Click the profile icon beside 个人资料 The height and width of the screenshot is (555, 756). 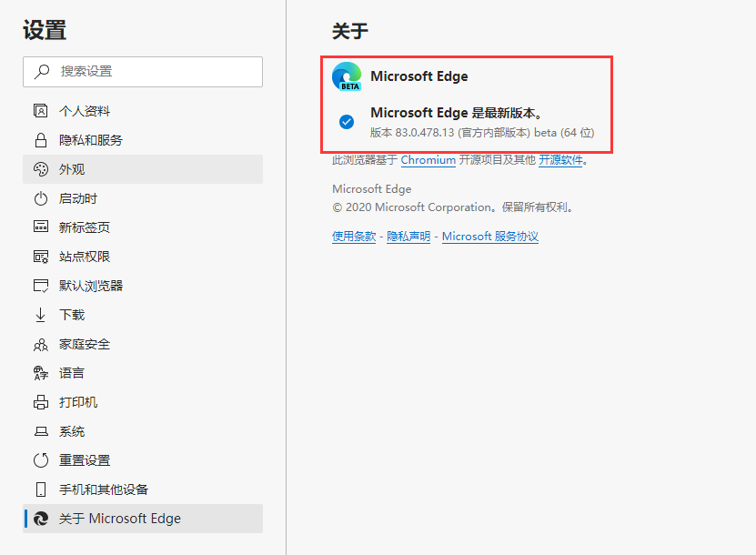tap(40, 111)
